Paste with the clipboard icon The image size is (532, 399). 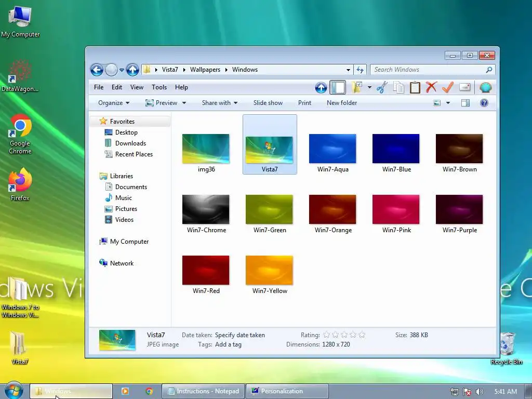[x=415, y=87]
